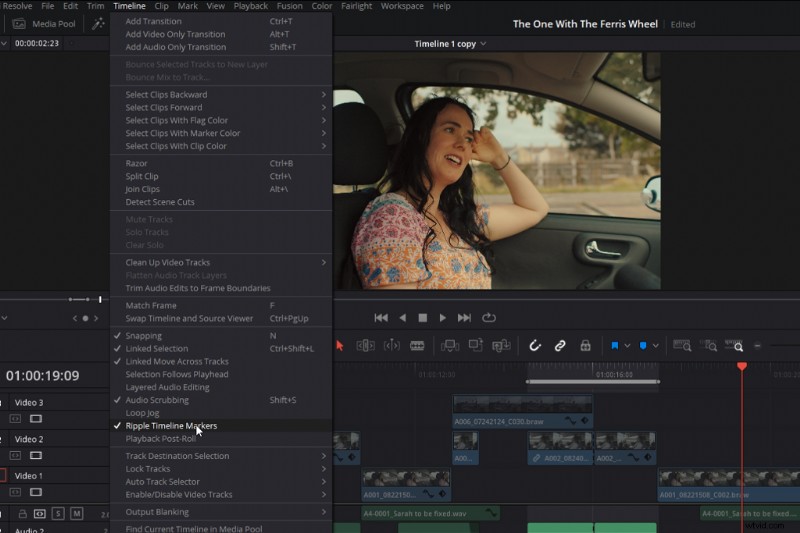Select the A4-0001_Sarah to be fixed.wav clip
The image size is (800, 533).
click(430, 513)
